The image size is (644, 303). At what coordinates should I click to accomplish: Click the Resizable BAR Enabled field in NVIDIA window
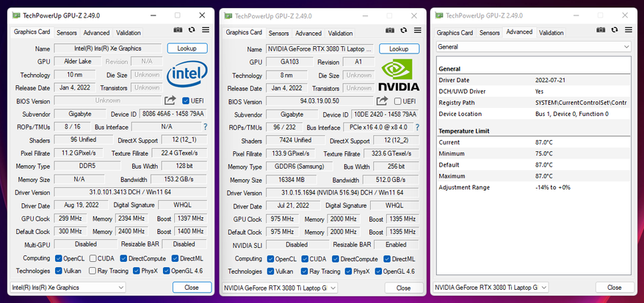[x=396, y=245]
